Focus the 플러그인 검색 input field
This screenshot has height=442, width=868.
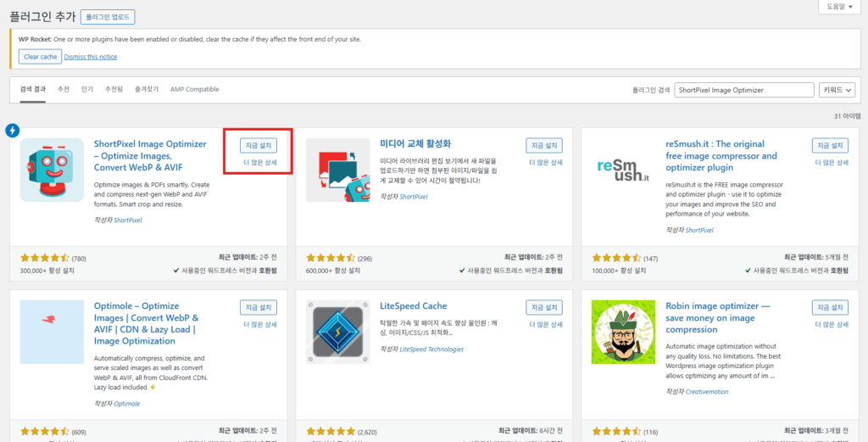click(x=744, y=90)
